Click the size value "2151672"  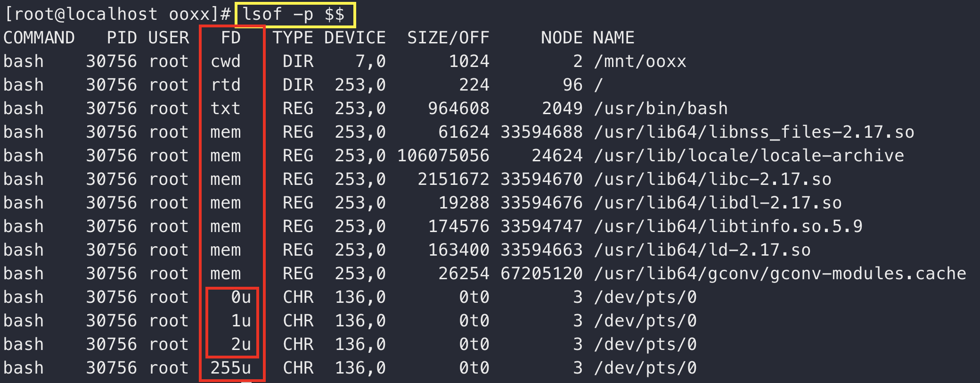point(453,179)
